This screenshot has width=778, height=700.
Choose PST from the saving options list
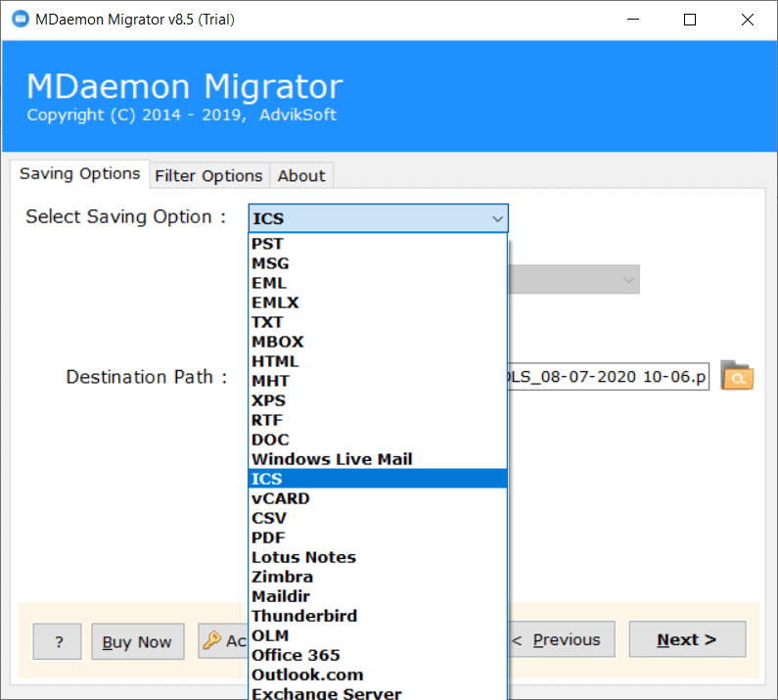click(x=378, y=244)
